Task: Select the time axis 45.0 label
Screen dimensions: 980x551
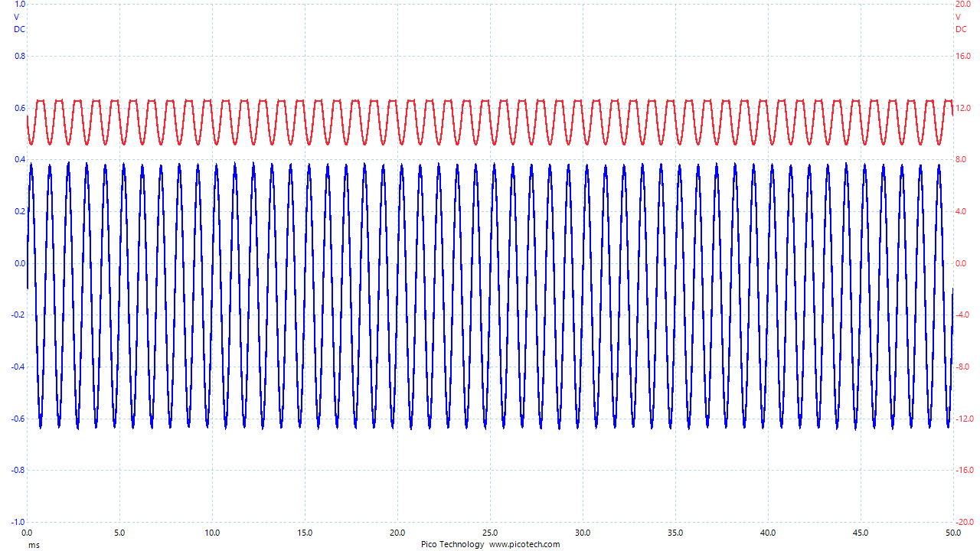Action: 861,533
